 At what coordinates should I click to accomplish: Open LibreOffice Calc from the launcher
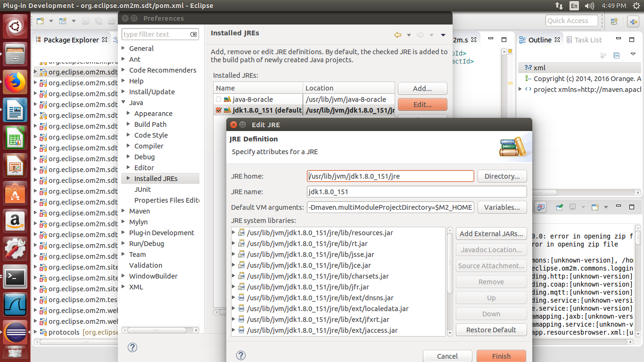click(x=15, y=138)
